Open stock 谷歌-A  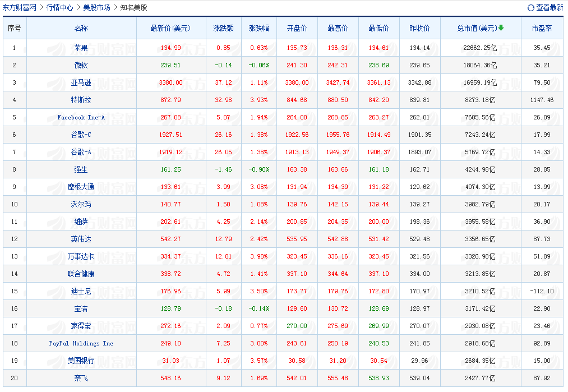tap(81, 152)
